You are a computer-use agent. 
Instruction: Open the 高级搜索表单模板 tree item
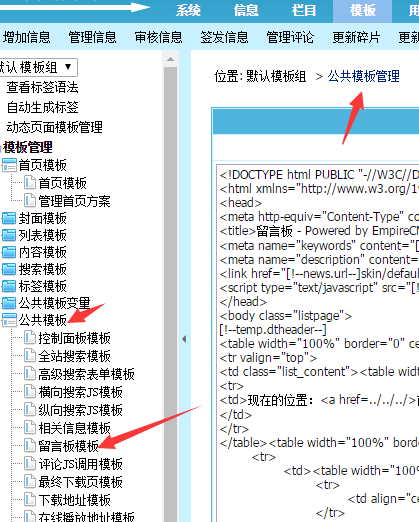[x=86, y=374]
